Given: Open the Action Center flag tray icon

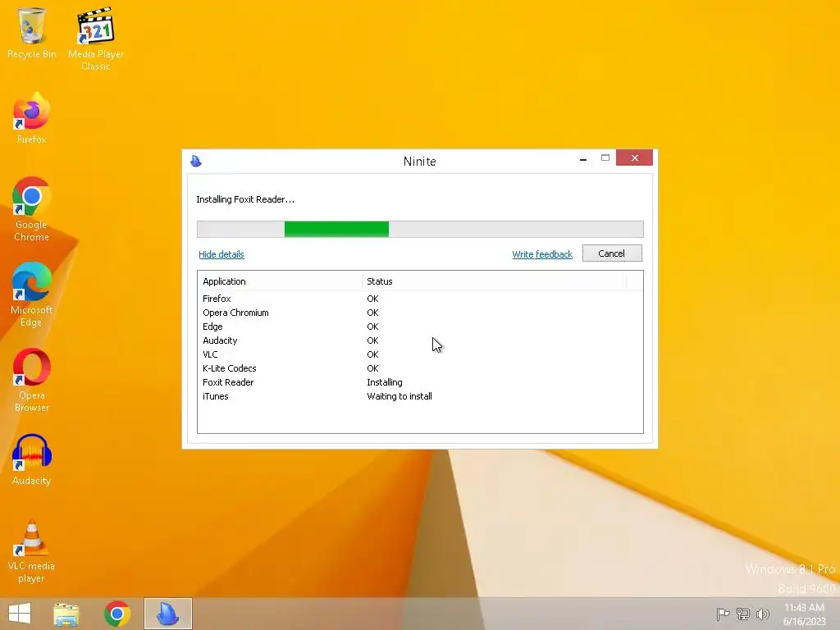Looking at the screenshot, I should coord(723,614).
